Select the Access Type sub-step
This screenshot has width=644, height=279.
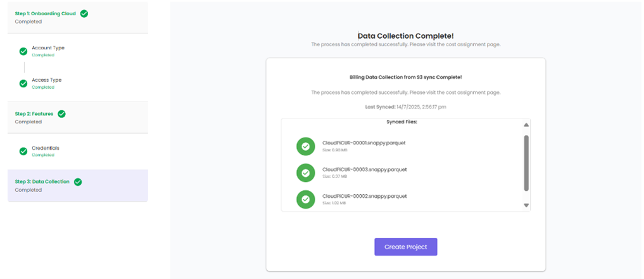pos(47,80)
